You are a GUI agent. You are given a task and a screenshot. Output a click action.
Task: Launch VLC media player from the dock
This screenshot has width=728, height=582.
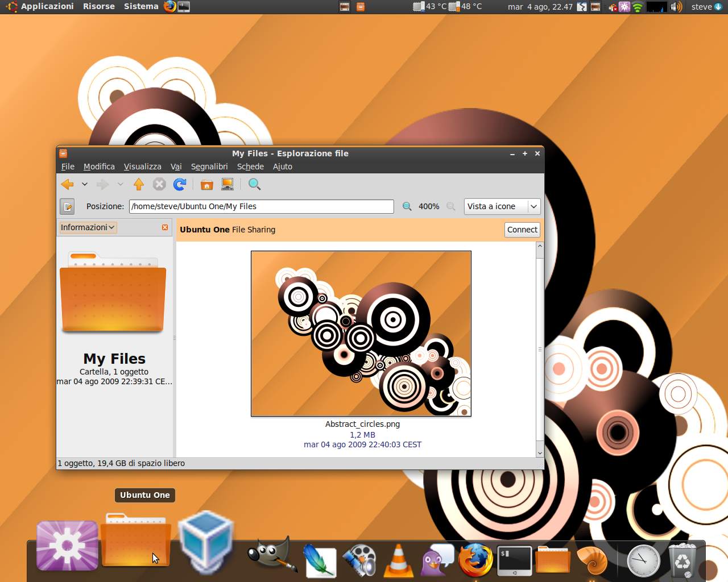399,560
